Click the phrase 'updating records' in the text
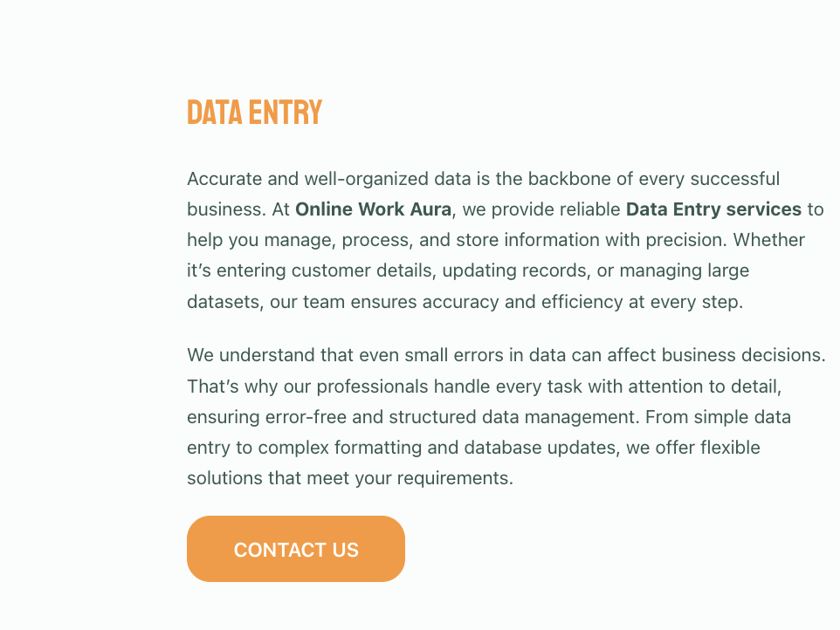This screenshot has width=840, height=630. tap(513, 270)
